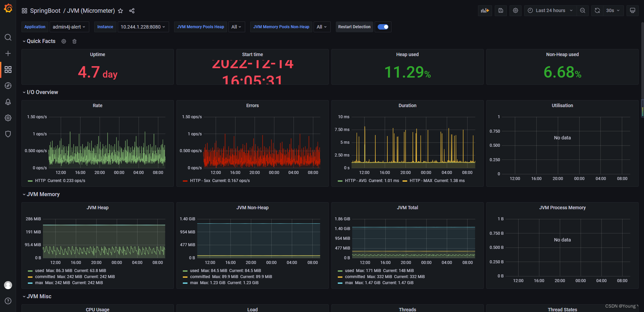Cycle view mode with monitor icon
Screen dimensions: 644x312
(633, 10)
